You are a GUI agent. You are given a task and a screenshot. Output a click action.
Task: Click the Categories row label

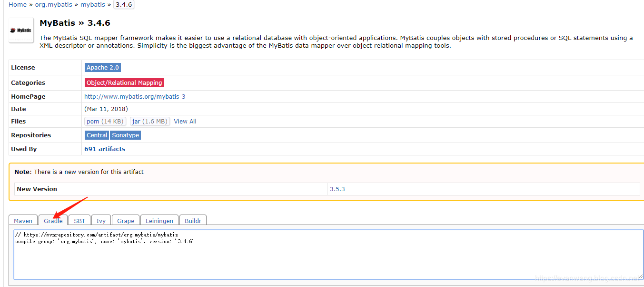coord(28,83)
